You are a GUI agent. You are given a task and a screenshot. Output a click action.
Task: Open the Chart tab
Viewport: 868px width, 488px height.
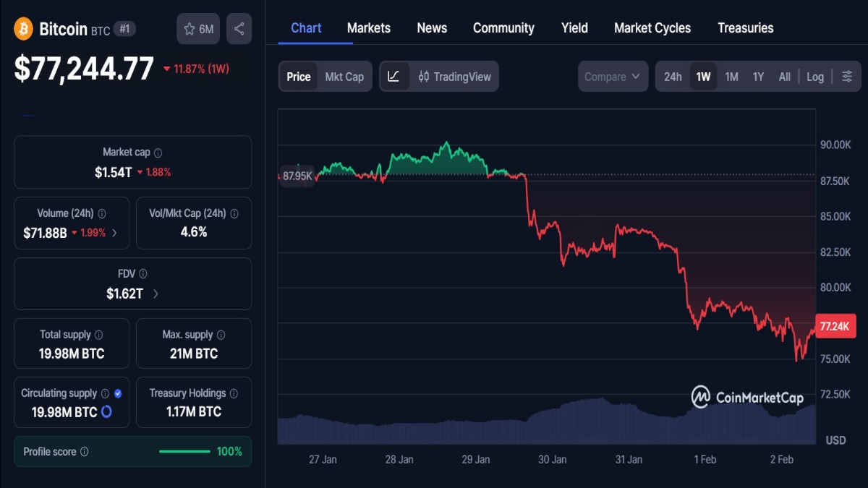306,28
